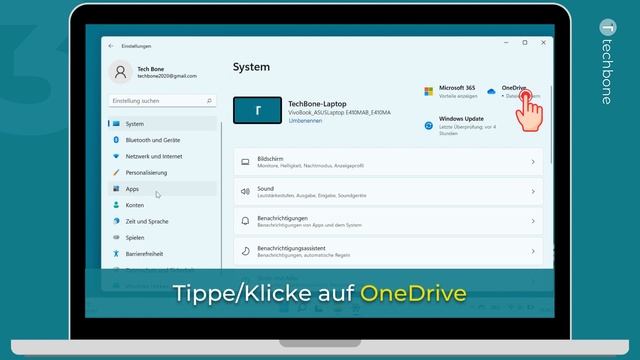
Task: Select System in the sidebar
Action: click(162, 124)
